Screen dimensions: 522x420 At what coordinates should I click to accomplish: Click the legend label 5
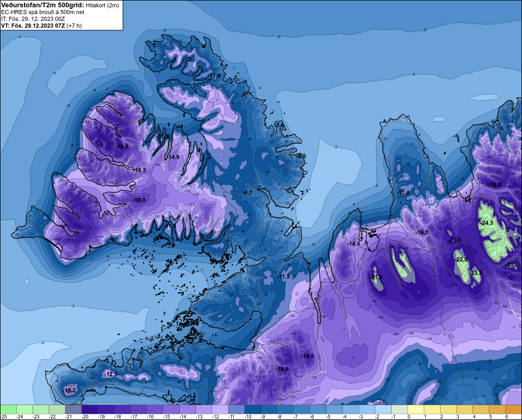(x=490, y=417)
